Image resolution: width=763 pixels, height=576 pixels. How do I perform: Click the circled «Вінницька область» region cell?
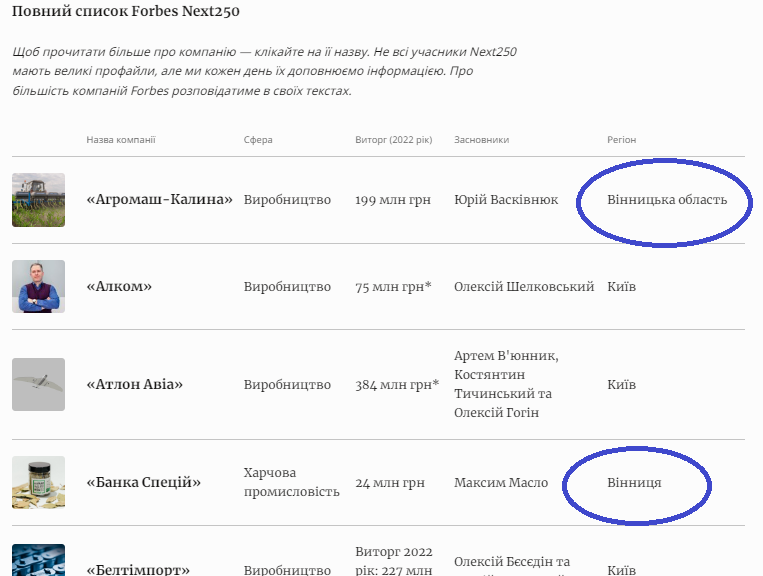[x=666, y=200]
